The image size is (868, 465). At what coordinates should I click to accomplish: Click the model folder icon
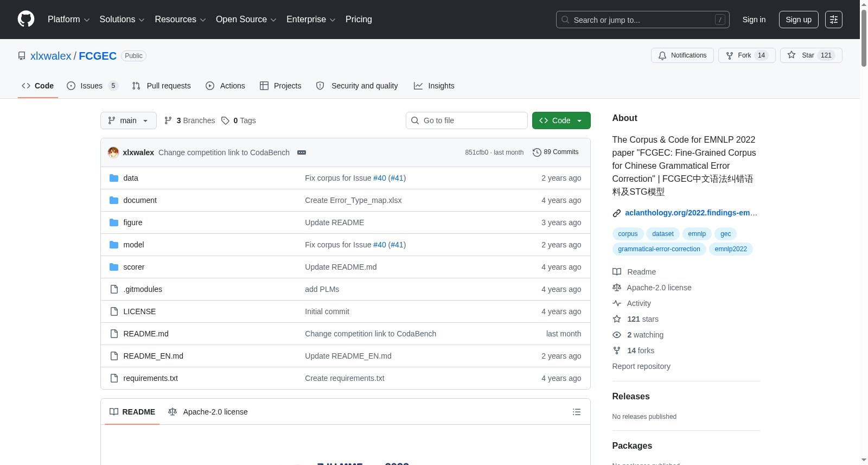pyautogui.click(x=114, y=245)
